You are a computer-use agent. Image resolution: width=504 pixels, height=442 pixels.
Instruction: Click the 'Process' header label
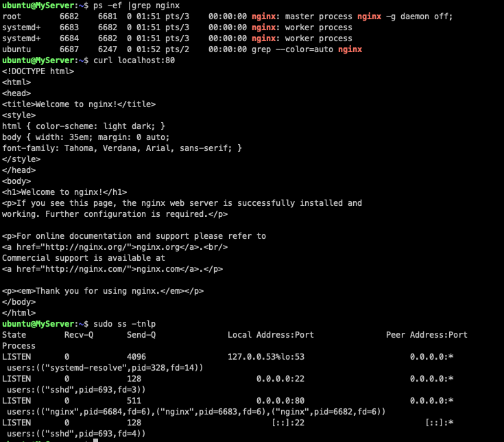(x=19, y=346)
